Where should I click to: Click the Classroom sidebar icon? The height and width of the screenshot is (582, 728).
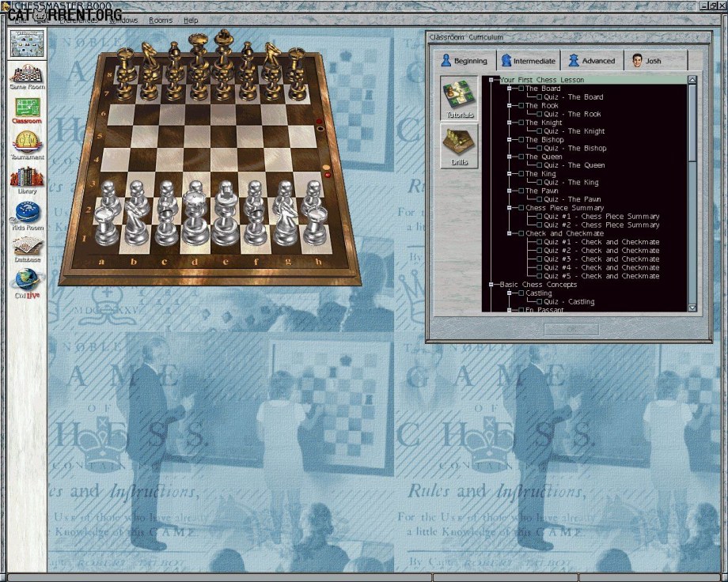coord(28,111)
